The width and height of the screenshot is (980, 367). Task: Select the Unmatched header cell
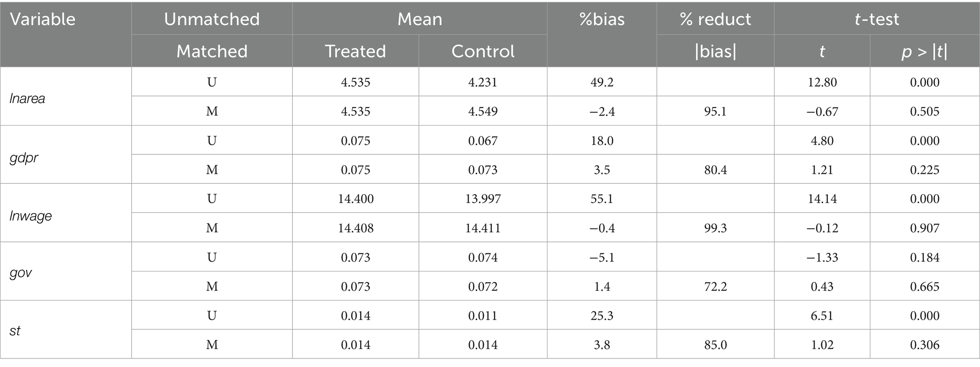point(212,19)
